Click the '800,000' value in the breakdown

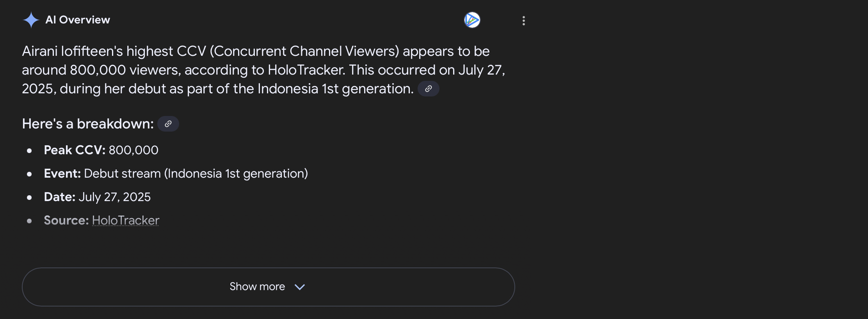(133, 150)
